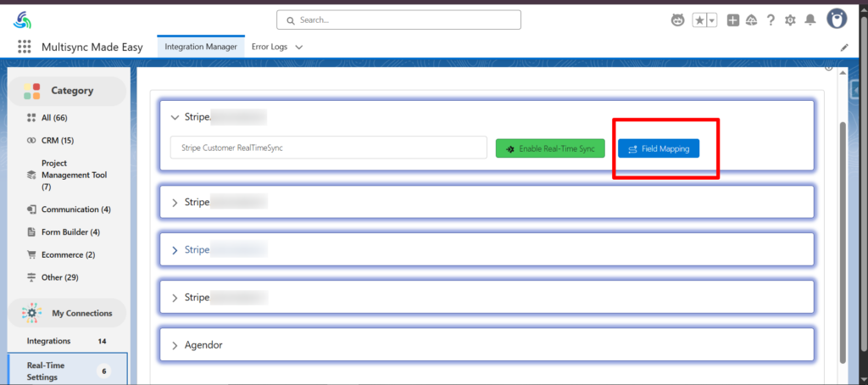Click the Category colored squares icon
Screen dimensions: 868x385
32,91
